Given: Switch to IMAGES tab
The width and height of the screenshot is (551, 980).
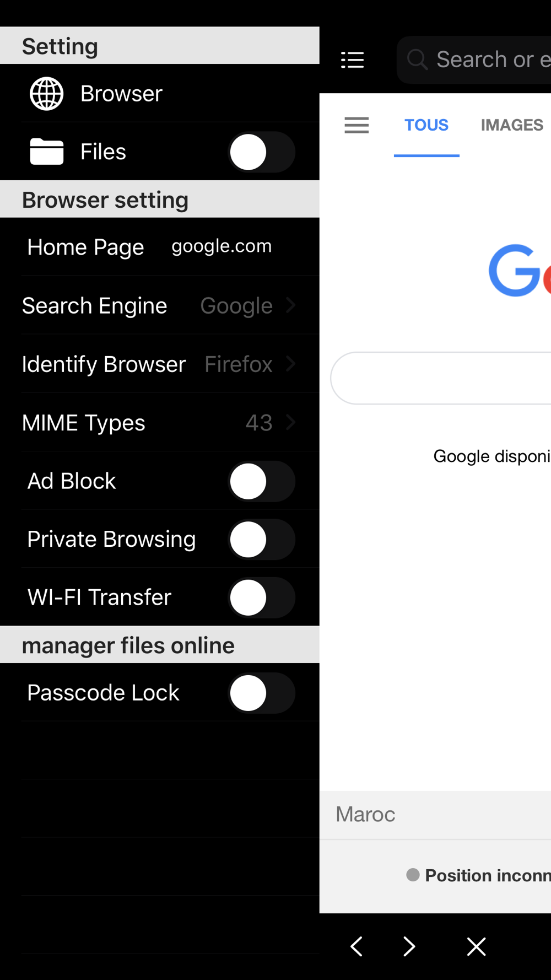Looking at the screenshot, I should (512, 125).
